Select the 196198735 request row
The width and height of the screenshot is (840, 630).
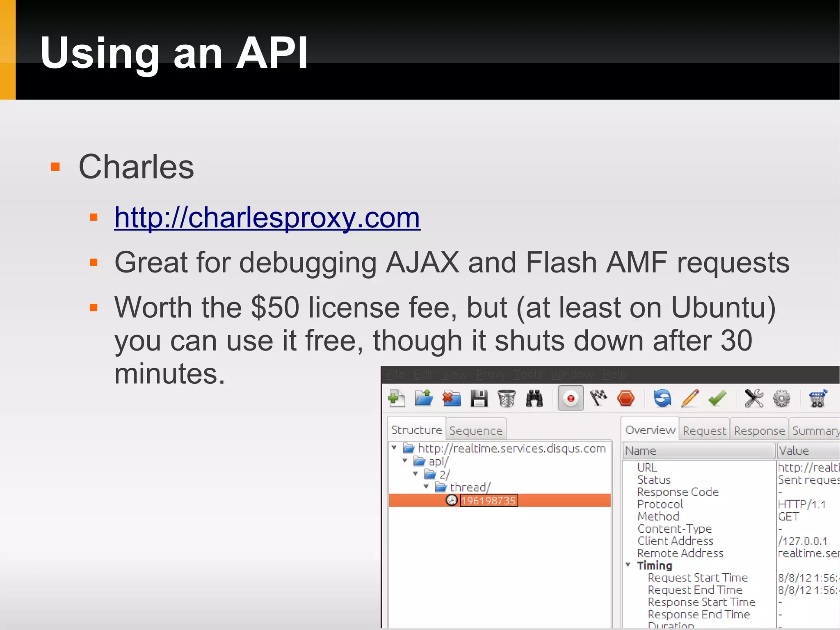pyautogui.click(x=500, y=500)
